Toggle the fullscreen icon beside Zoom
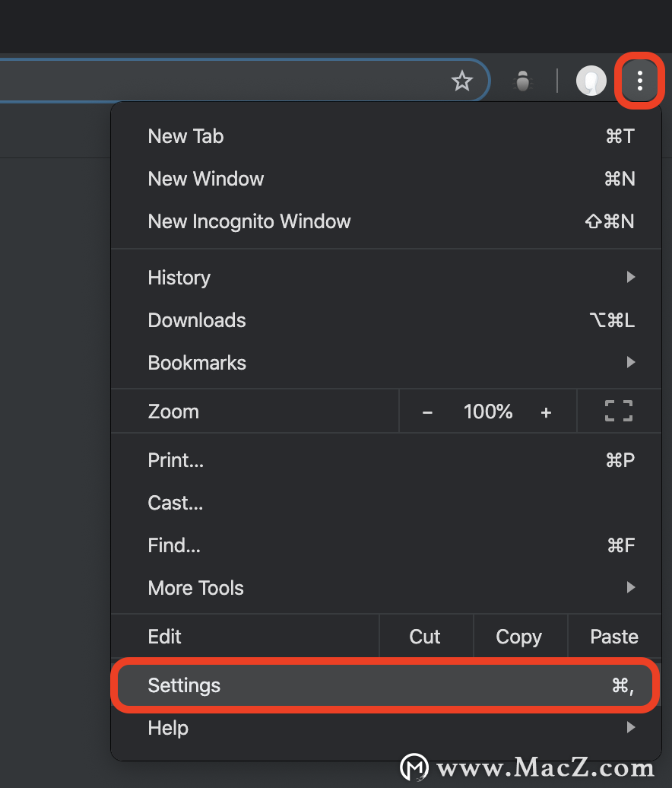This screenshot has height=788, width=672. pyautogui.click(x=618, y=411)
